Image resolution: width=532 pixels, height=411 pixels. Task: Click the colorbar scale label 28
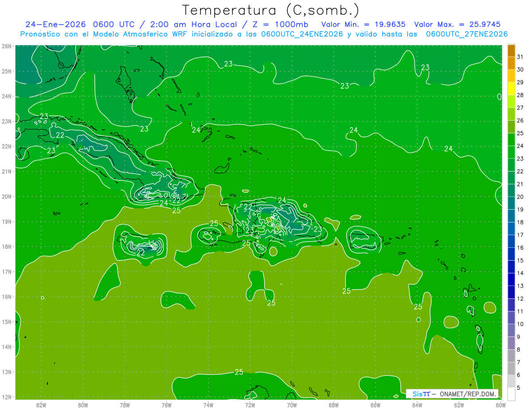[x=520, y=95]
